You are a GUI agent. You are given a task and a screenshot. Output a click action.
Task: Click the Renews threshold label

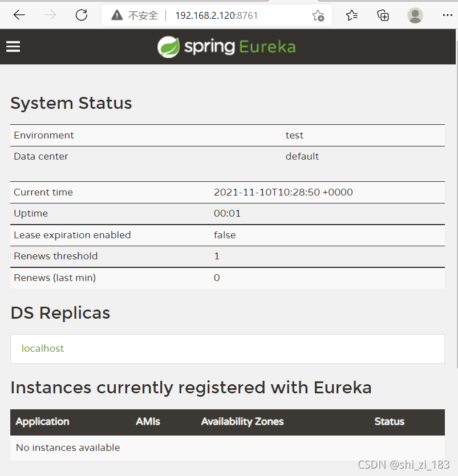(55, 256)
